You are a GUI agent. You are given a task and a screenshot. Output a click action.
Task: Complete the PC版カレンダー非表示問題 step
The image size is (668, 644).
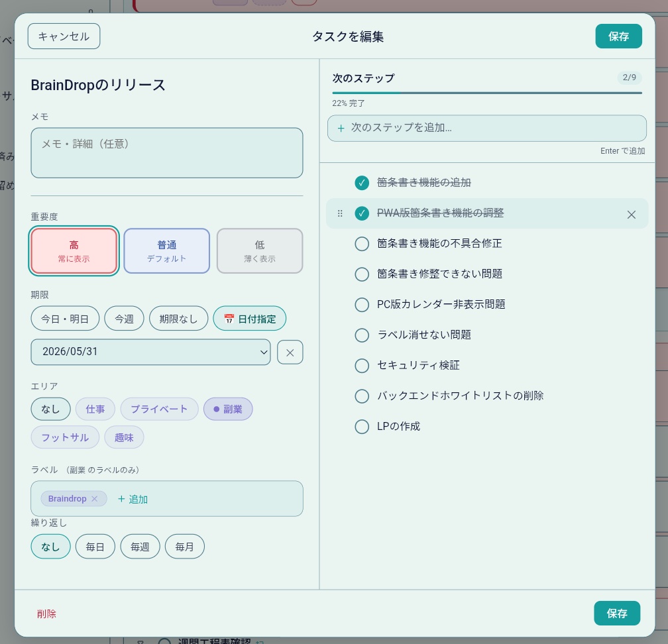point(362,305)
